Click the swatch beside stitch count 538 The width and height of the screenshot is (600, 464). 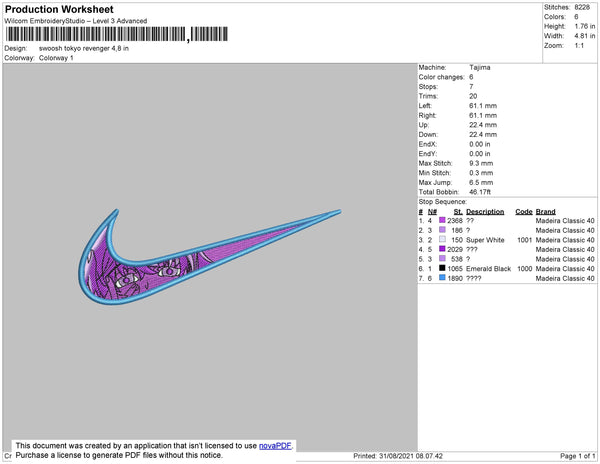(x=442, y=258)
